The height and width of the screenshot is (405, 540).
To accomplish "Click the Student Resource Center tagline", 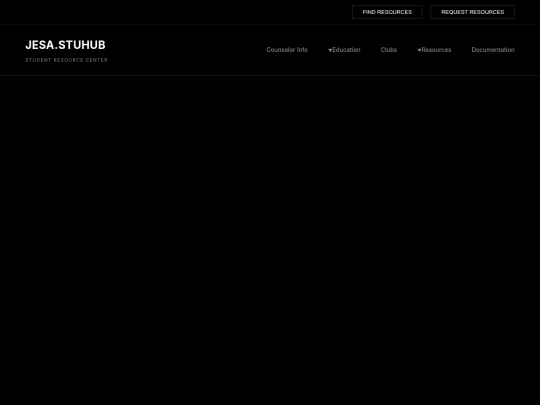I will [x=66, y=60].
